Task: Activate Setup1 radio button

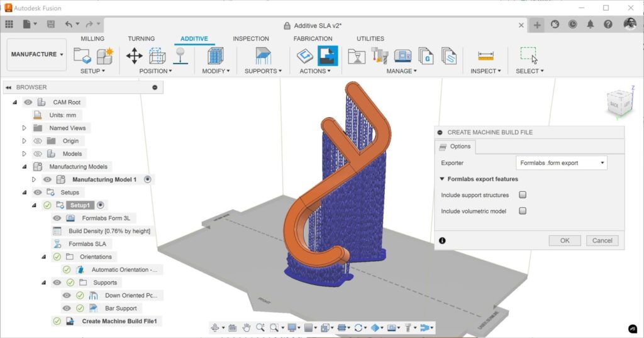Action: tap(100, 205)
